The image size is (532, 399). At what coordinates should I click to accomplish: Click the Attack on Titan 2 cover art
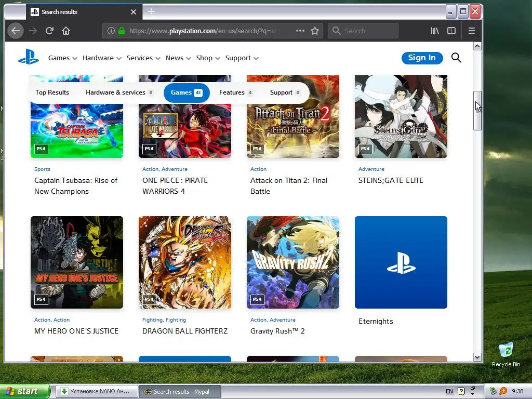[293, 130]
